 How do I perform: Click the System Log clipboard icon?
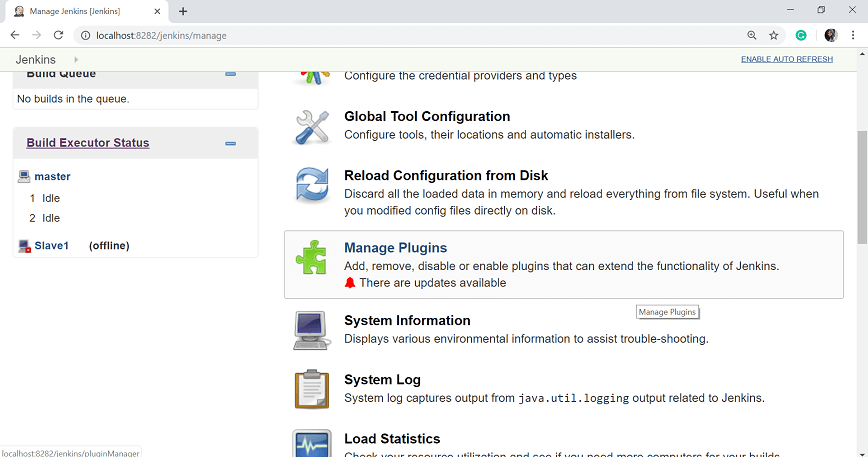pyautogui.click(x=311, y=389)
